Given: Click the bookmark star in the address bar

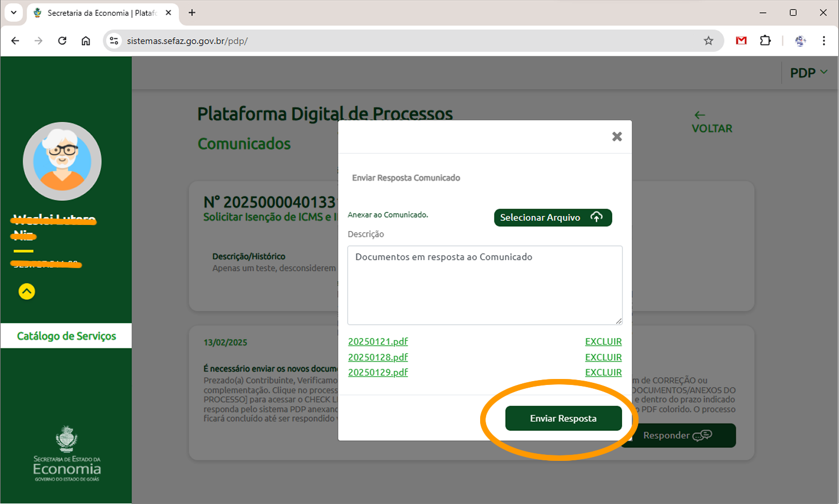Looking at the screenshot, I should pos(708,40).
